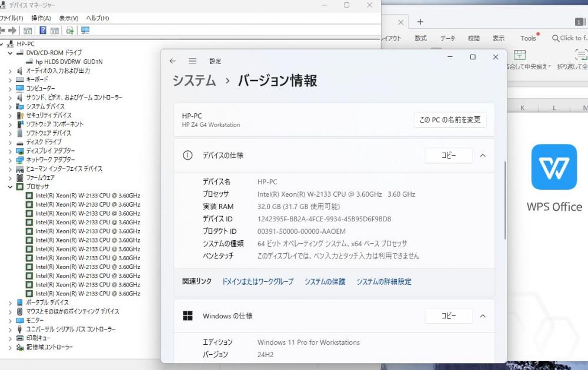Expand the システム デバイス node
The height and width of the screenshot is (370, 588).
[x=10, y=107]
